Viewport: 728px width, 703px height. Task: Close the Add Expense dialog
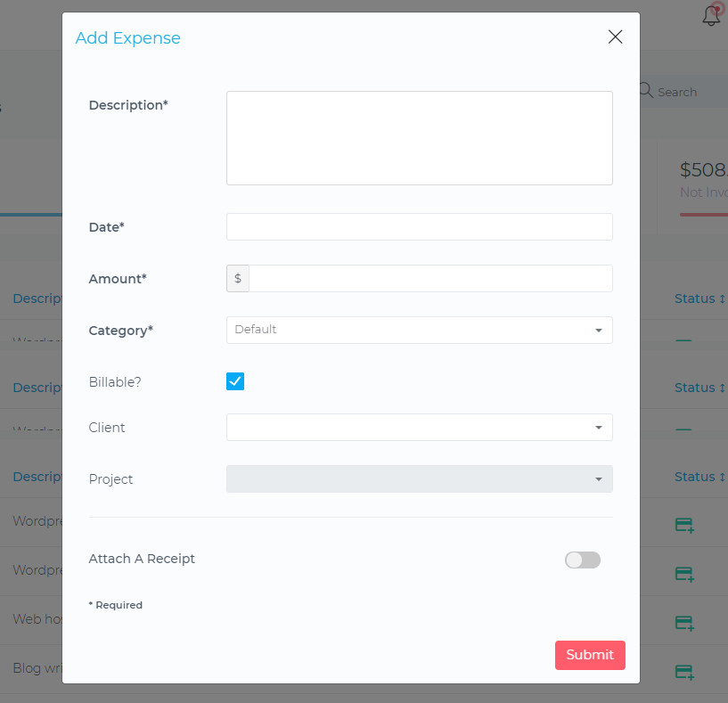615,37
